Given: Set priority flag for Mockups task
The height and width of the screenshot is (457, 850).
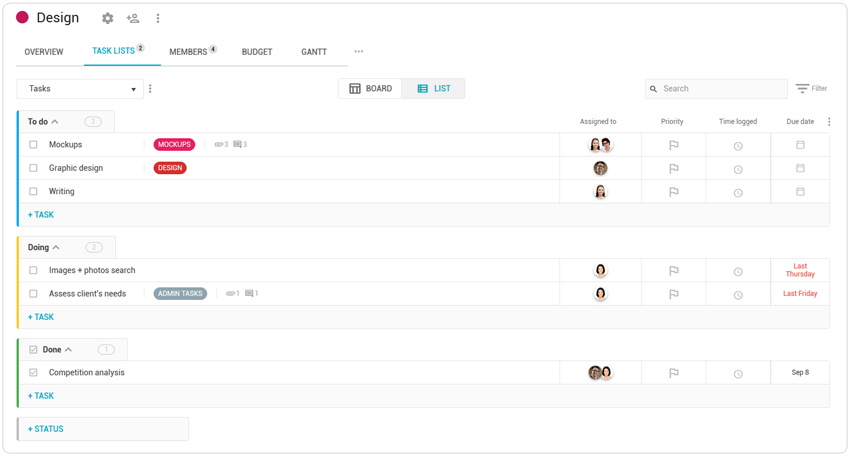Looking at the screenshot, I should [x=673, y=145].
